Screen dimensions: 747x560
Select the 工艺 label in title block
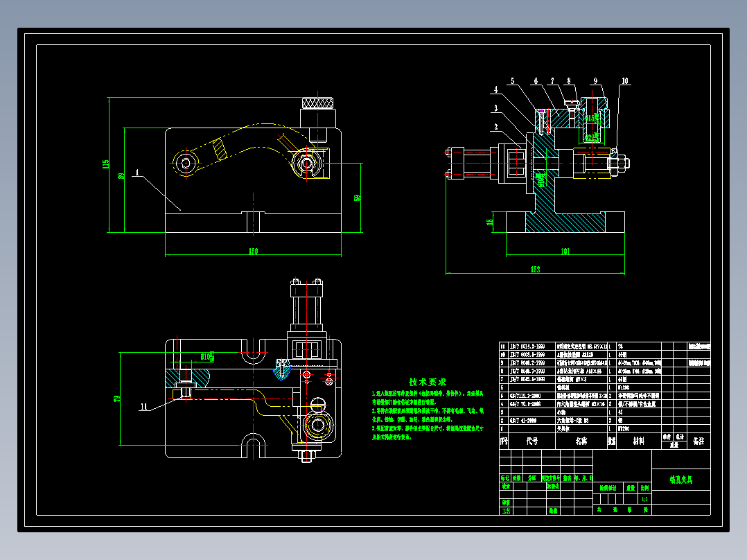pyautogui.click(x=505, y=511)
